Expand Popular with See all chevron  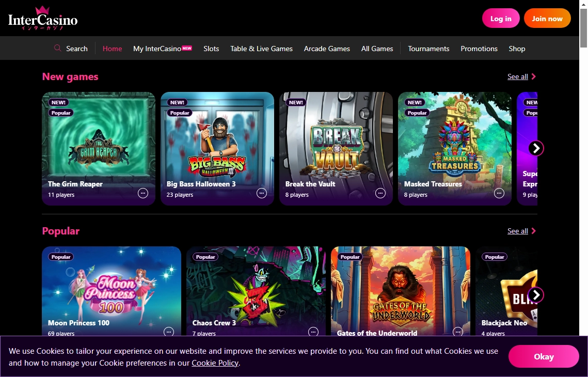point(534,231)
